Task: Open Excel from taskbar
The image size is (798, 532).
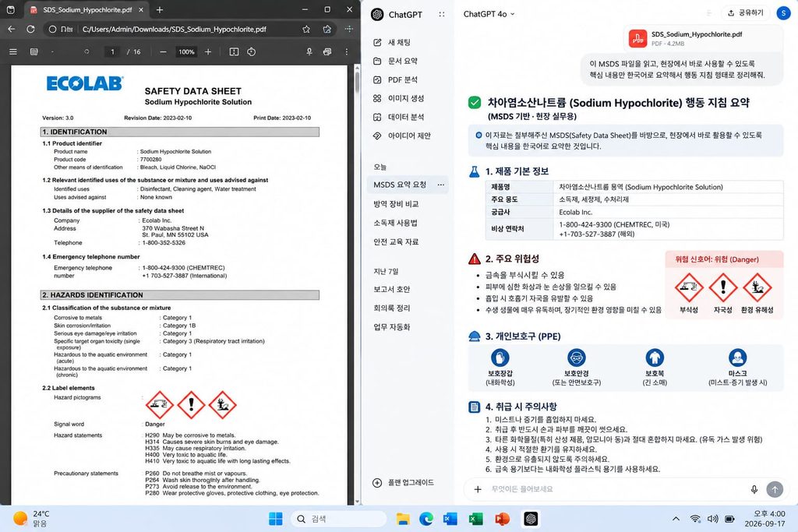Action: (x=475, y=519)
